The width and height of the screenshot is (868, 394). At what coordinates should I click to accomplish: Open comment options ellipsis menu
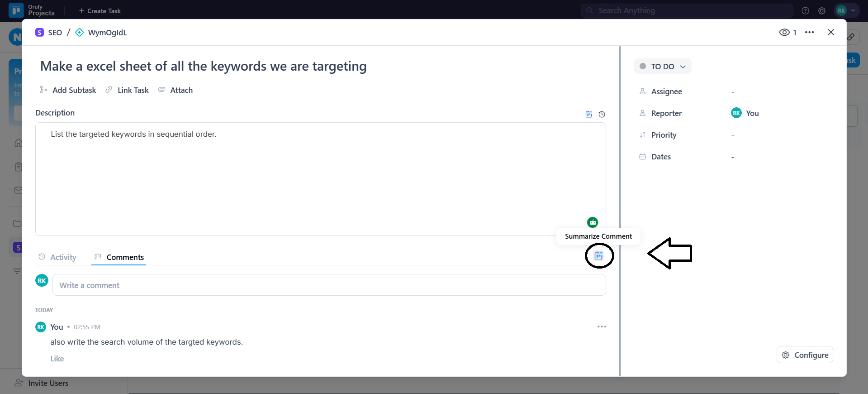(602, 327)
